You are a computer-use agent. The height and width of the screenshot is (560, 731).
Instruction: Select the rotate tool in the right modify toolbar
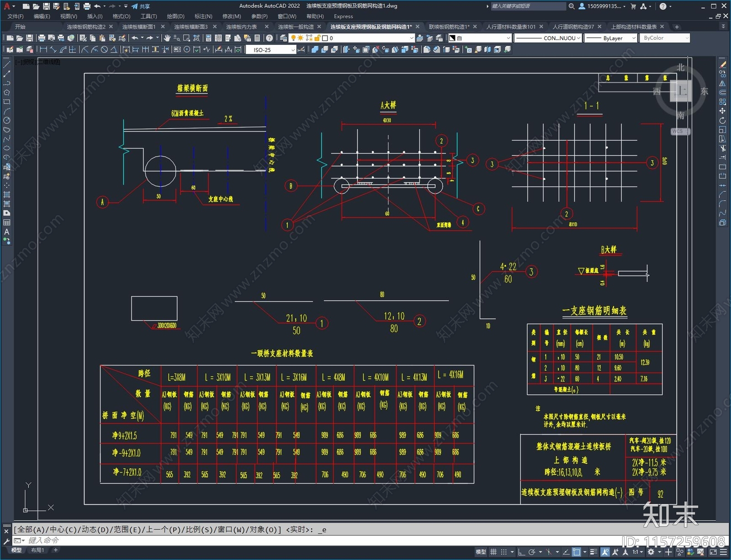(722, 121)
